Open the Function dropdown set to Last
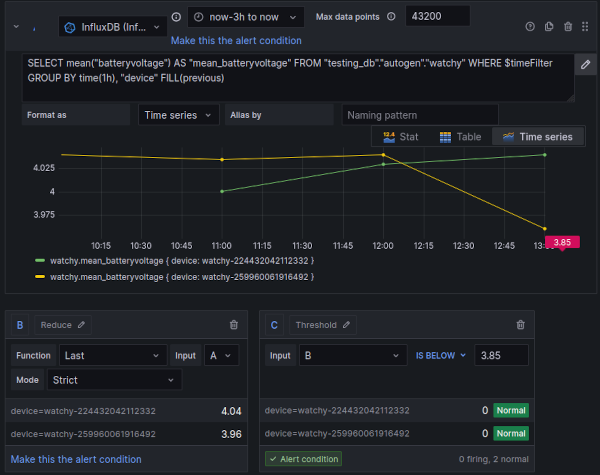The image size is (600, 475). pyautogui.click(x=113, y=355)
